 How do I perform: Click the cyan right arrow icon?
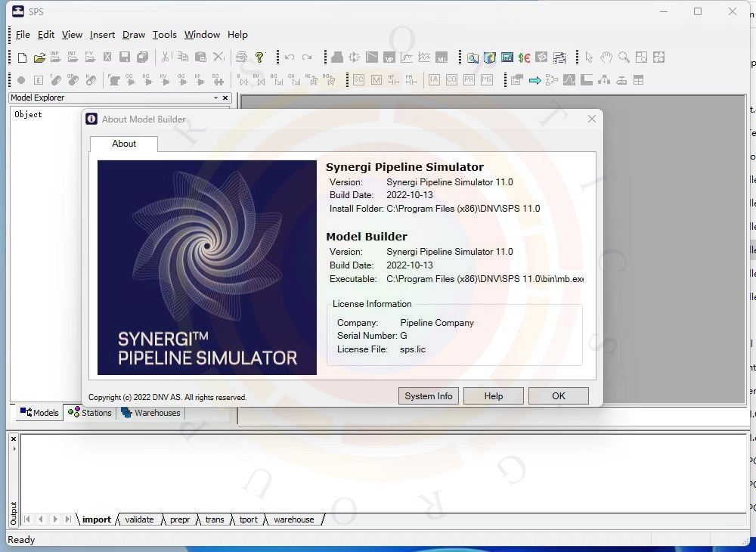pos(534,80)
